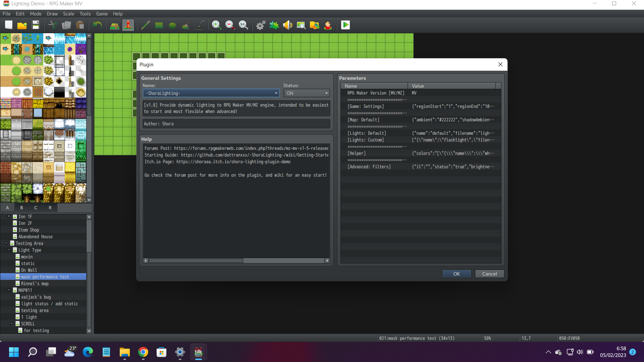Select the Abandoned House map
The width and height of the screenshot is (644, 362).
(35, 237)
